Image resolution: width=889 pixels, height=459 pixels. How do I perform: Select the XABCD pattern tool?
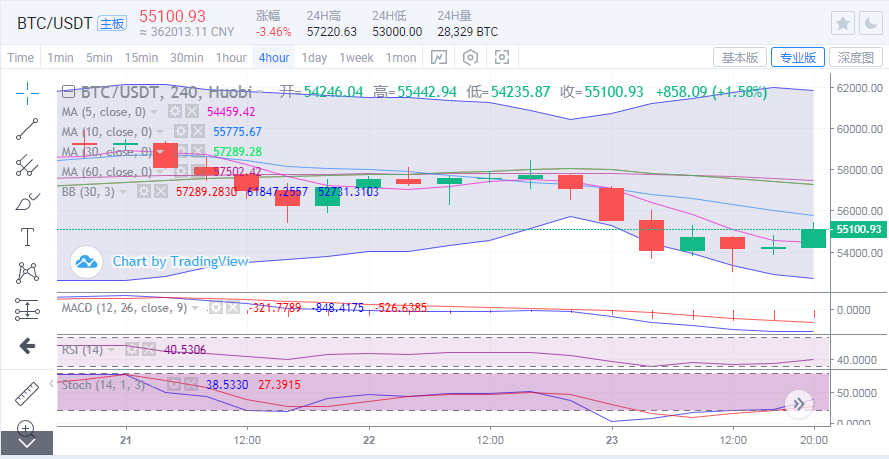[27, 273]
